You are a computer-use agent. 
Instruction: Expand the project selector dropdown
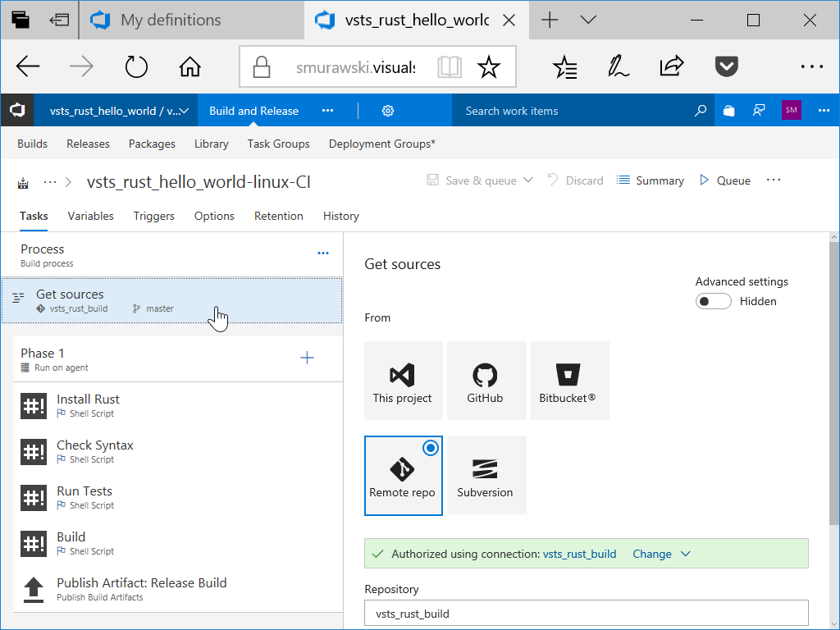(185, 111)
